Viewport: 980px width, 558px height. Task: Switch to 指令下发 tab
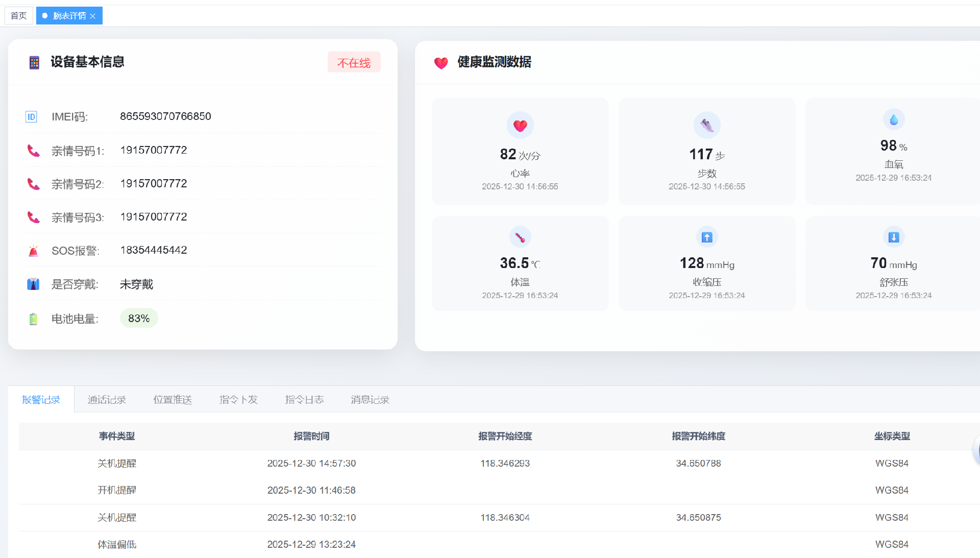[238, 400]
